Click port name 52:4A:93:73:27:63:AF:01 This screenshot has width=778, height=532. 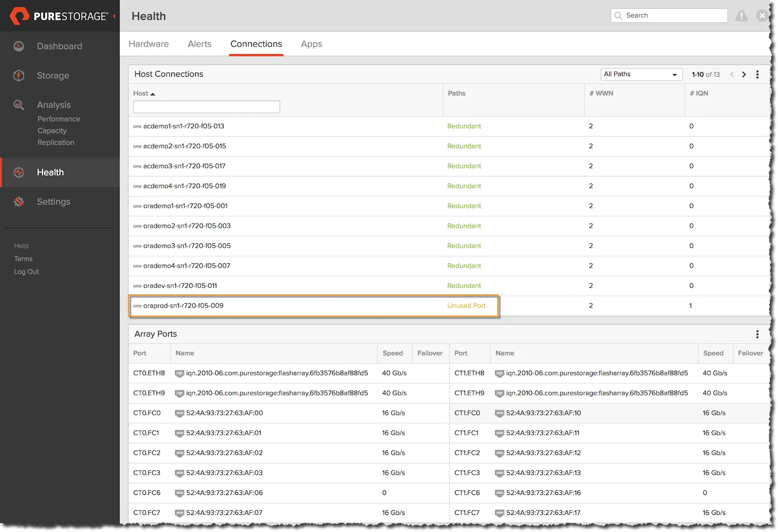coord(224,433)
